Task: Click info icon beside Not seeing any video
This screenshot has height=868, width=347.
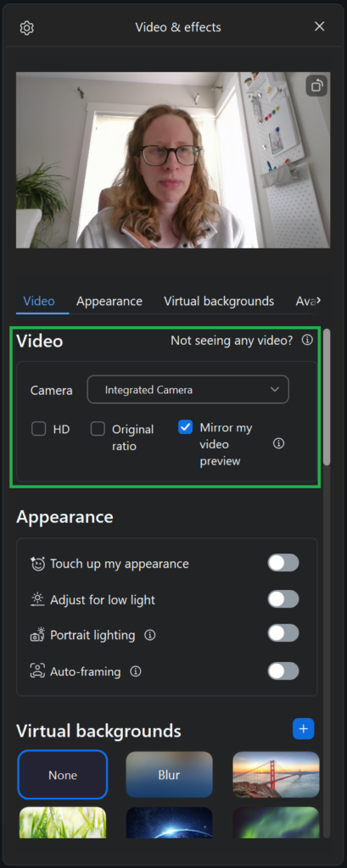Action: (x=307, y=340)
